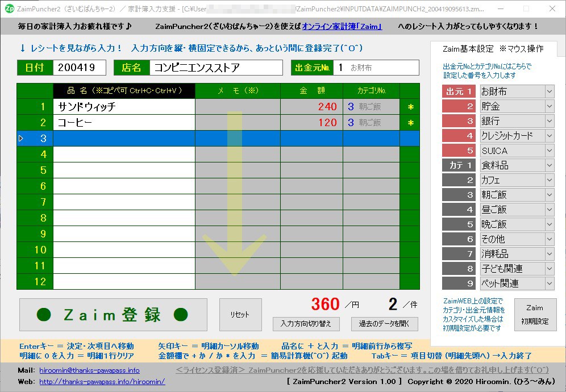The width and height of the screenshot is (566, 392).
Task: Select row header number 1
Action: [x=35, y=107]
